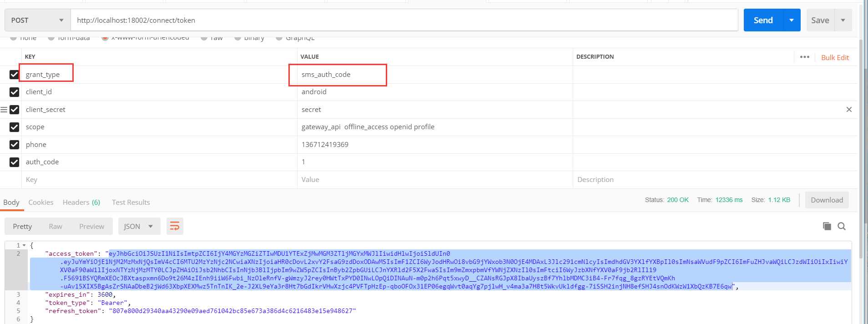Switch to the Preview view tab
Image resolution: width=868 pixels, height=324 pixels.
pos(91,226)
